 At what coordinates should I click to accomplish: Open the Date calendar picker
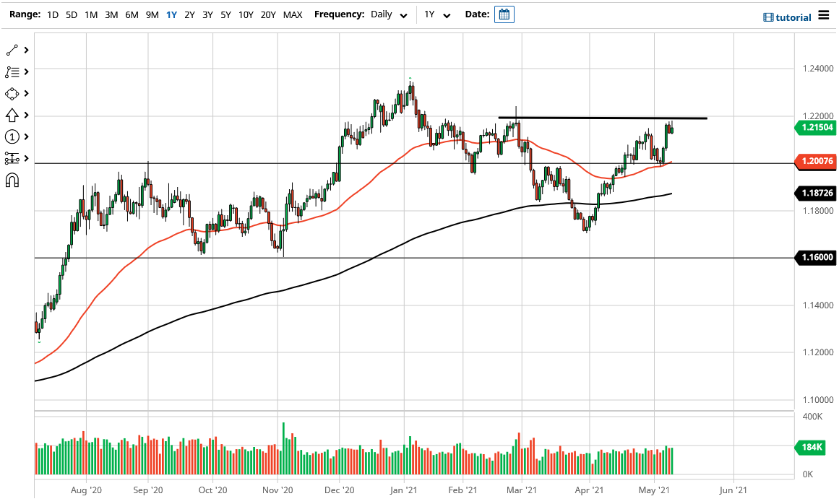[504, 14]
